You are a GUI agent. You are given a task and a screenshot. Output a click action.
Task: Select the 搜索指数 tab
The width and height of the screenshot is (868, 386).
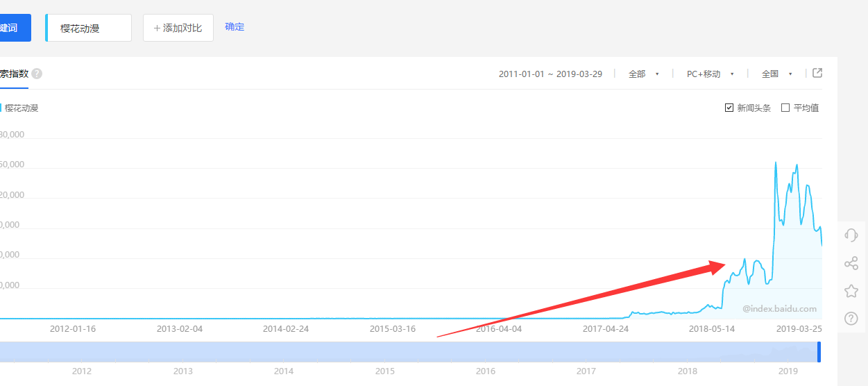coord(14,74)
